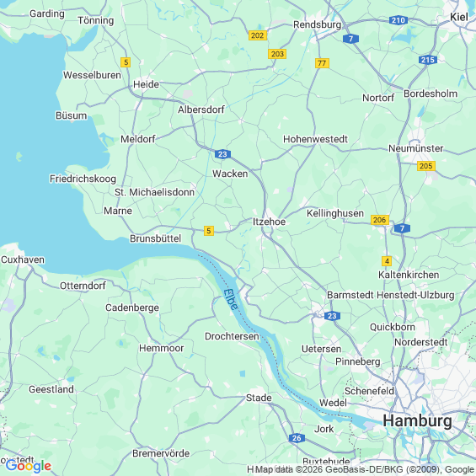Click the Neumünster city label

pos(416,148)
